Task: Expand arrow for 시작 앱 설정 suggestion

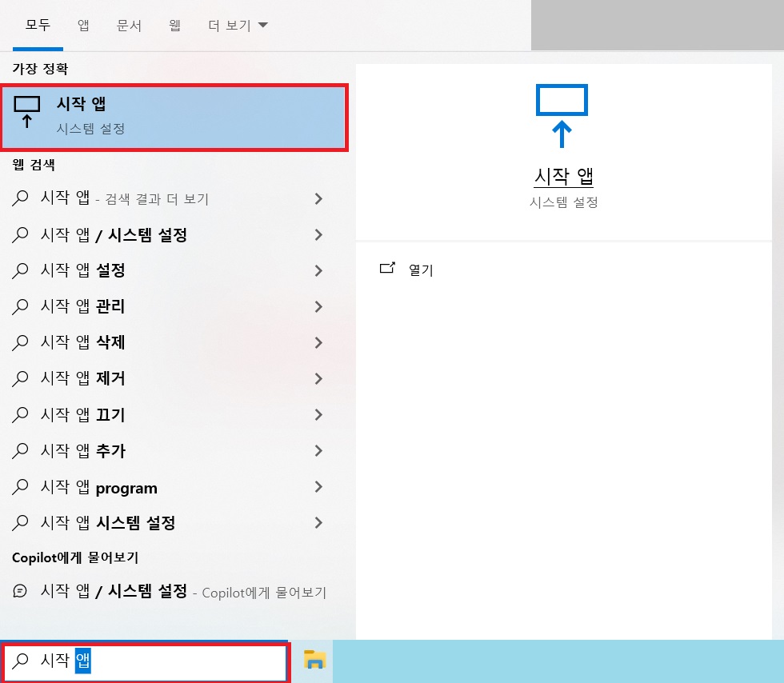Action: tap(318, 270)
